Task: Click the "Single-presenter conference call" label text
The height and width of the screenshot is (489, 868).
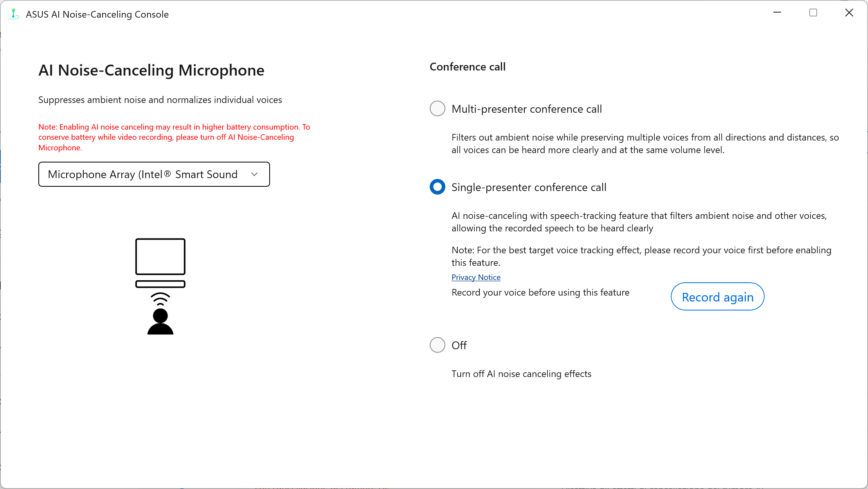Action: tap(529, 187)
